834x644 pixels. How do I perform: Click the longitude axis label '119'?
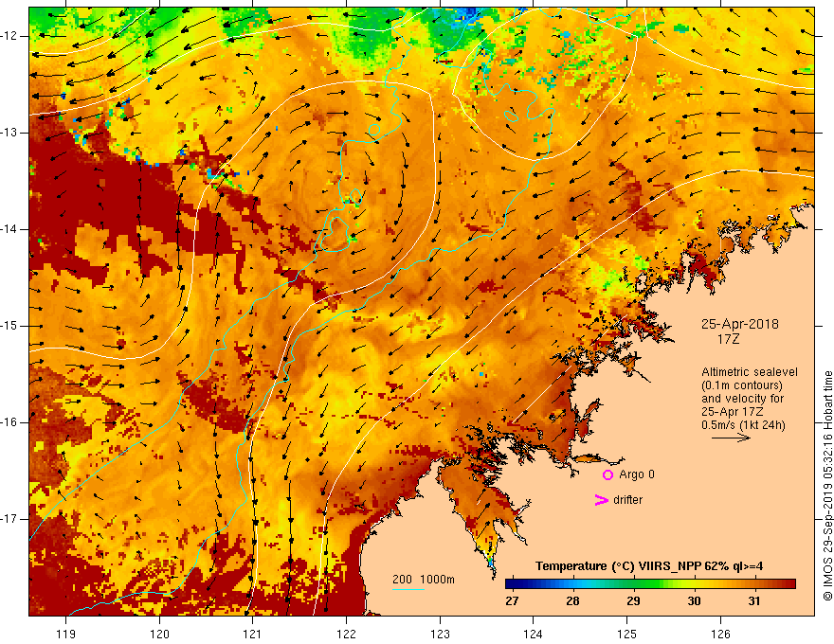[x=66, y=634]
